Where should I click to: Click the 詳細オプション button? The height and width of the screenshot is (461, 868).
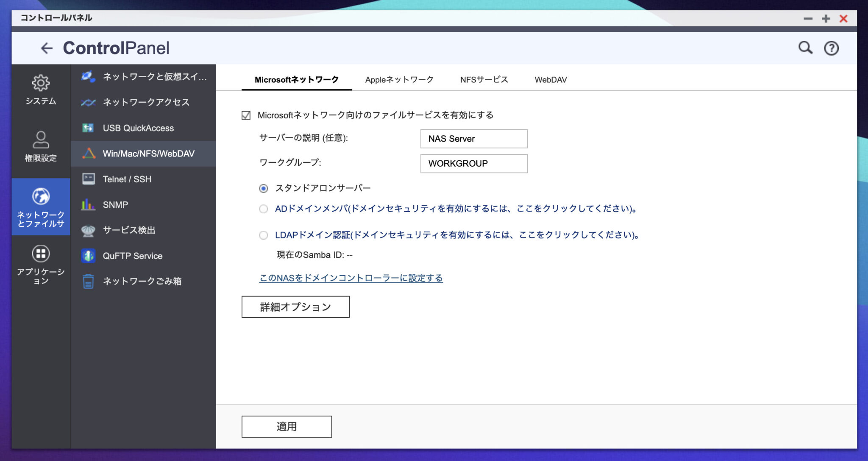(x=295, y=306)
